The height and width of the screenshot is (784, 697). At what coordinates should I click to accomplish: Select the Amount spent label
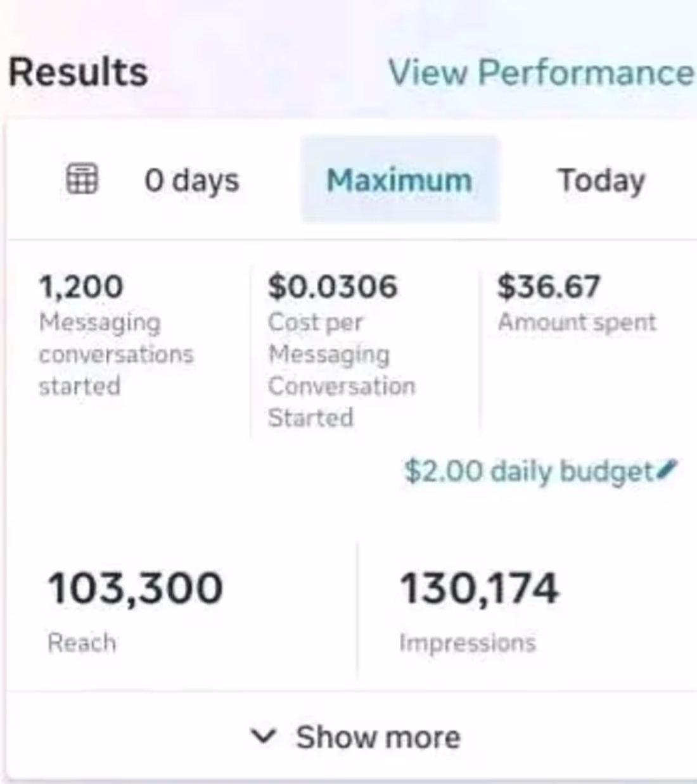pyautogui.click(x=577, y=322)
